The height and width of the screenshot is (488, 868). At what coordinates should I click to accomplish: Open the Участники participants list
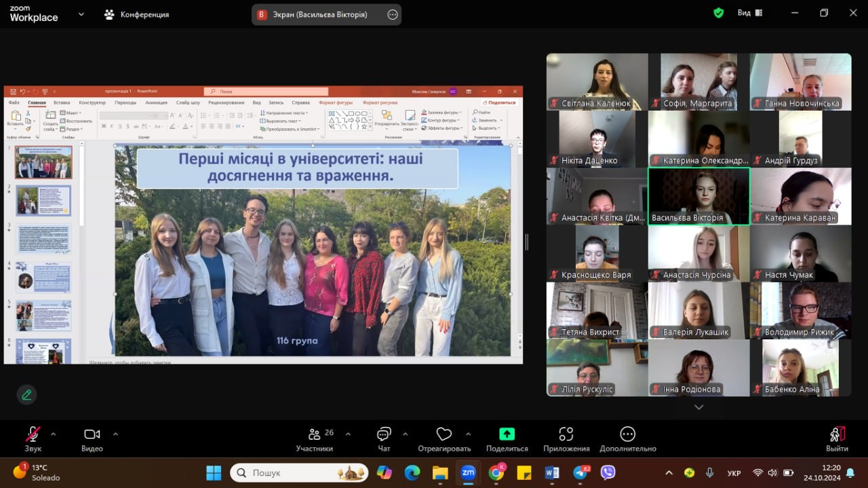(x=314, y=439)
